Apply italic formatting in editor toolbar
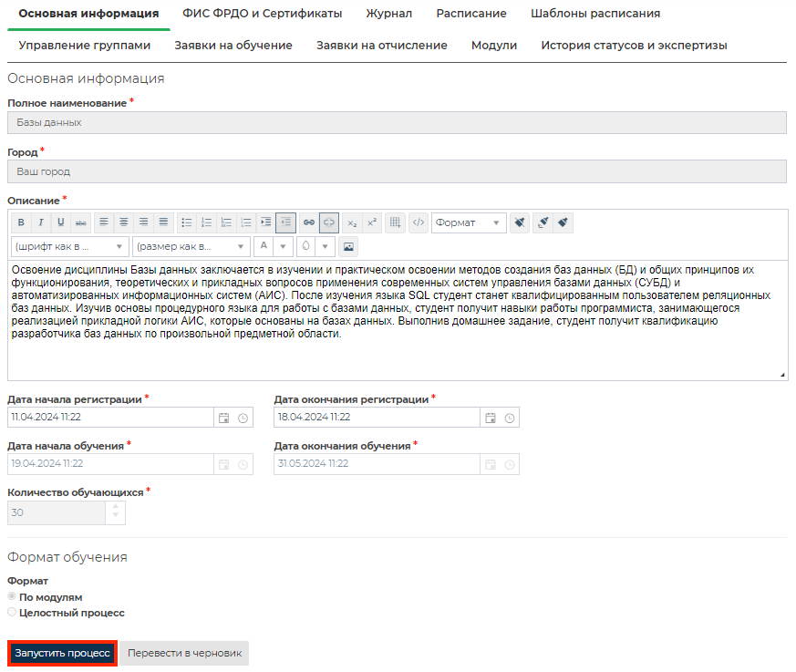The height and width of the screenshot is (672, 796). pyautogui.click(x=41, y=222)
